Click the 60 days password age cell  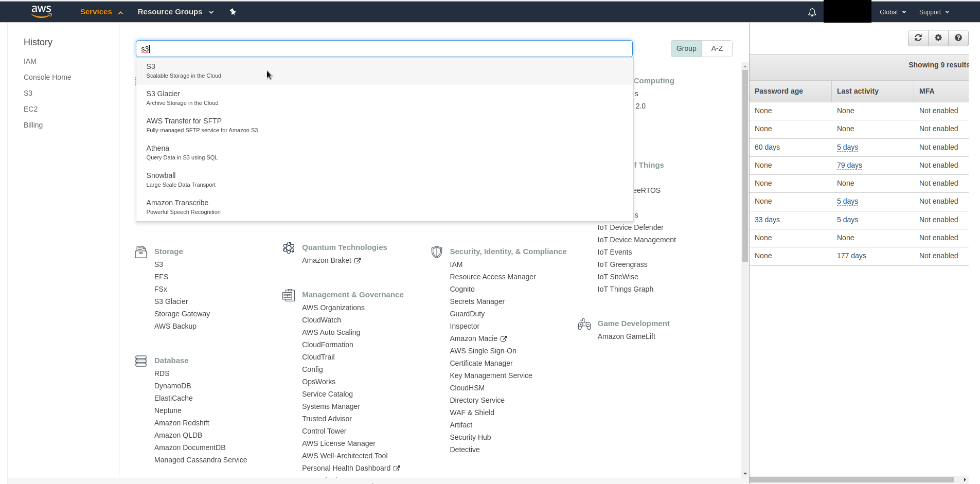pos(767,147)
